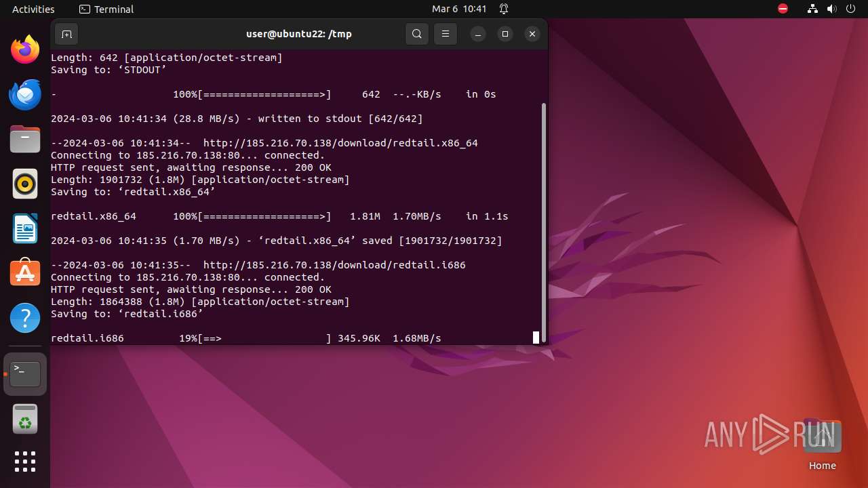Open the Files manager in the dock
Image resolution: width=868 pixels, height=488 pixels.
click(x=25, y=139)
